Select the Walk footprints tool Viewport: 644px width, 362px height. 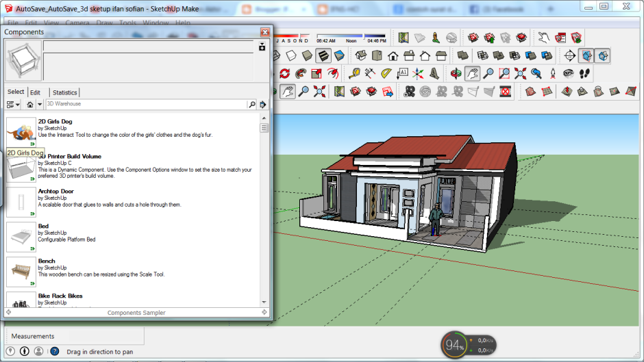584,73
